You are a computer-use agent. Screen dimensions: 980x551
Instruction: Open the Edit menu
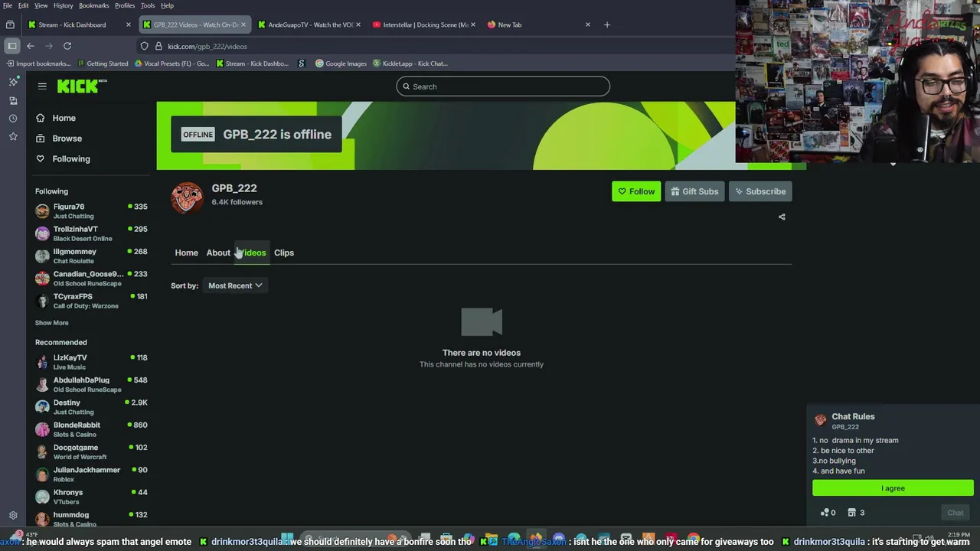pos(24,5)
